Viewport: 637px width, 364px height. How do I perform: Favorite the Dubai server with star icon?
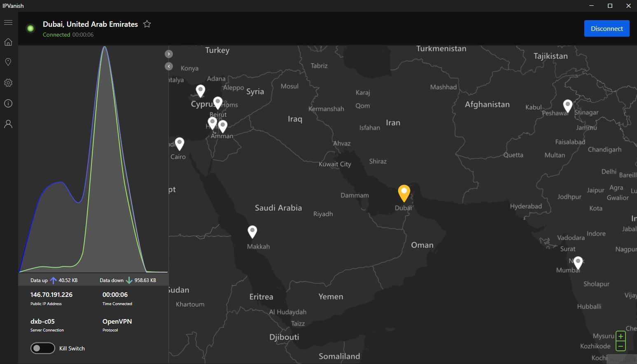pyautogui.click(x=147, y=24)
